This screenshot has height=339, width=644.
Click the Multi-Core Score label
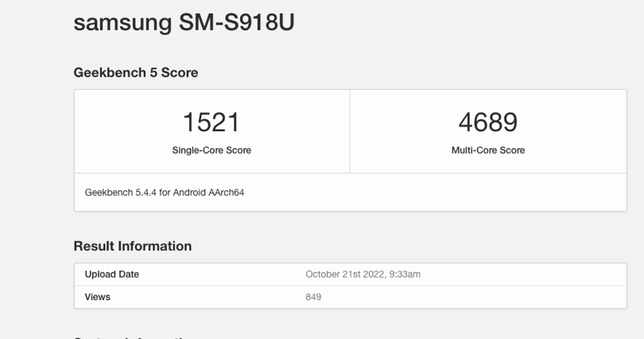pyautogui.click(x=488, y=150)
